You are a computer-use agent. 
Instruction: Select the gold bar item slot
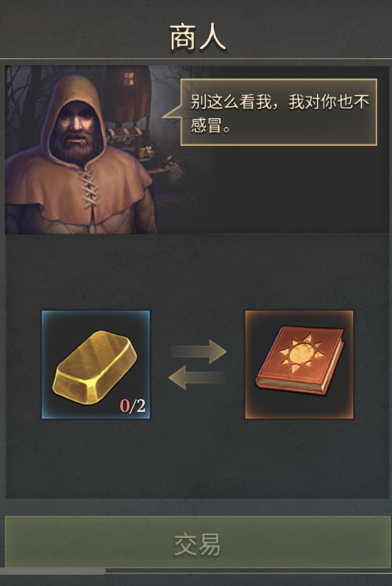pyautogui.click(x=96, y=364)
